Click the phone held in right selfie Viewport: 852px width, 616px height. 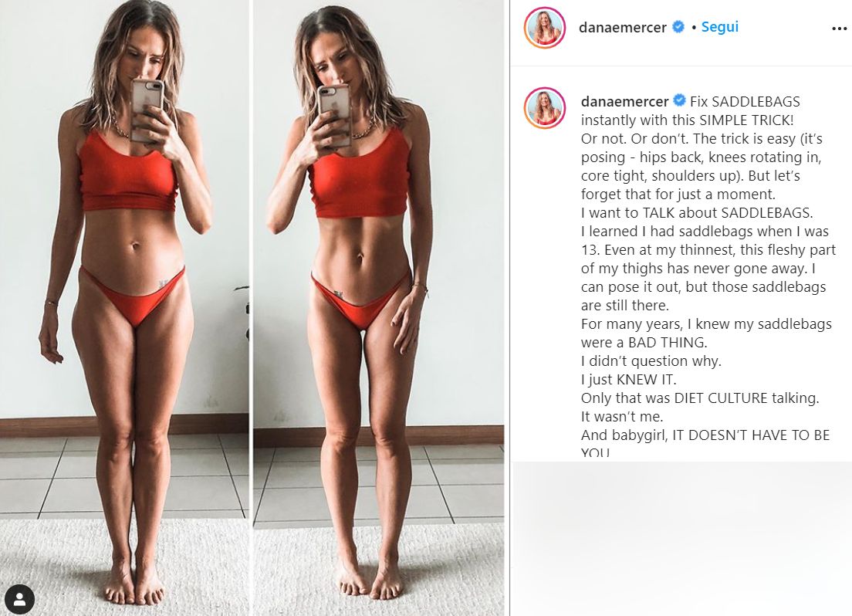coord(334,115)
